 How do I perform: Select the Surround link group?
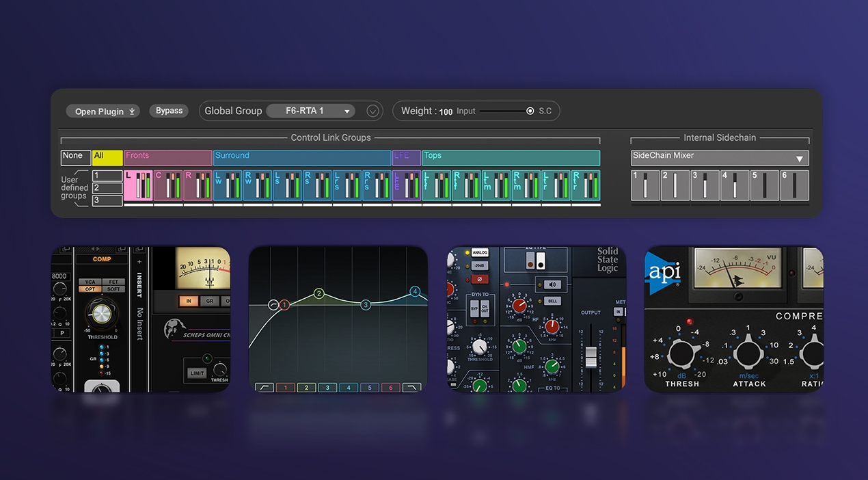pos(302,158)
